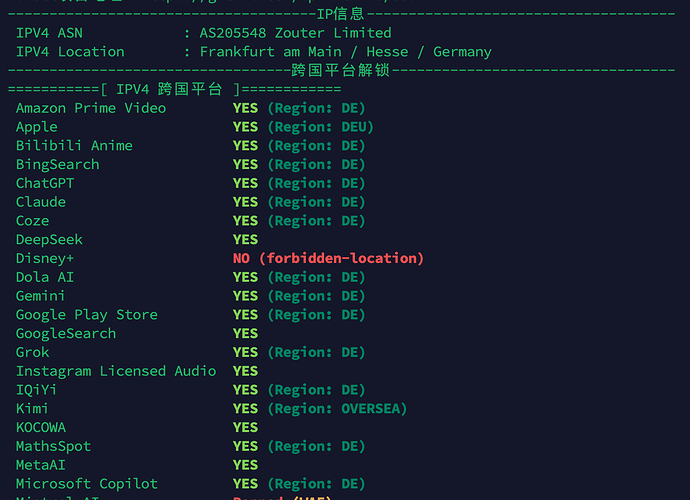The image size is (690, 500).
Task: Click the DeepSeek YES status
Action: coord(246,239)
